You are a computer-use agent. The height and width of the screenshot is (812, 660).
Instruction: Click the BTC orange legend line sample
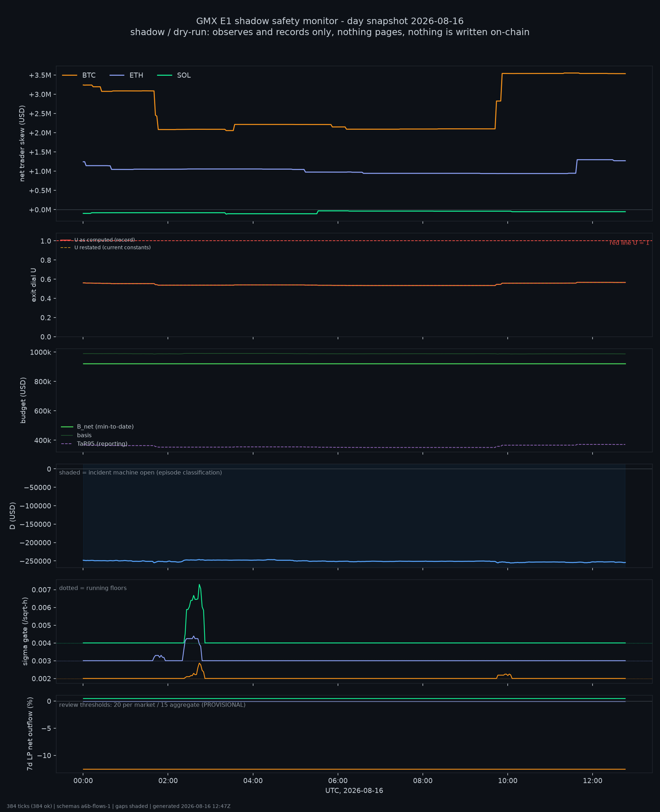click(70, 75)
